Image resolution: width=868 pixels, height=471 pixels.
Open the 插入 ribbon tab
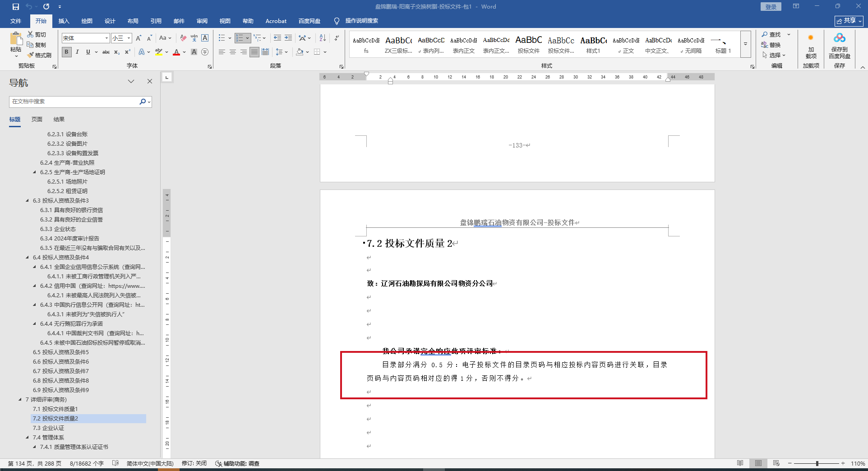[64, 21]
